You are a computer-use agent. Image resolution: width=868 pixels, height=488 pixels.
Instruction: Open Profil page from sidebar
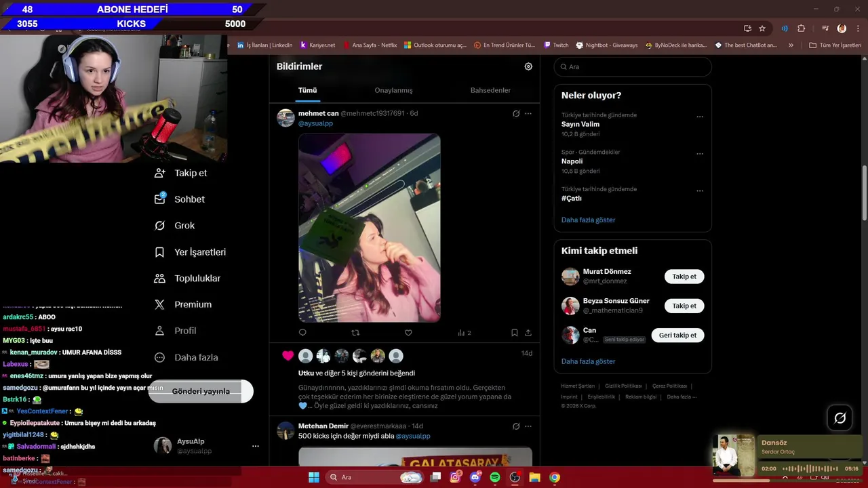click(x=175, y=331)
